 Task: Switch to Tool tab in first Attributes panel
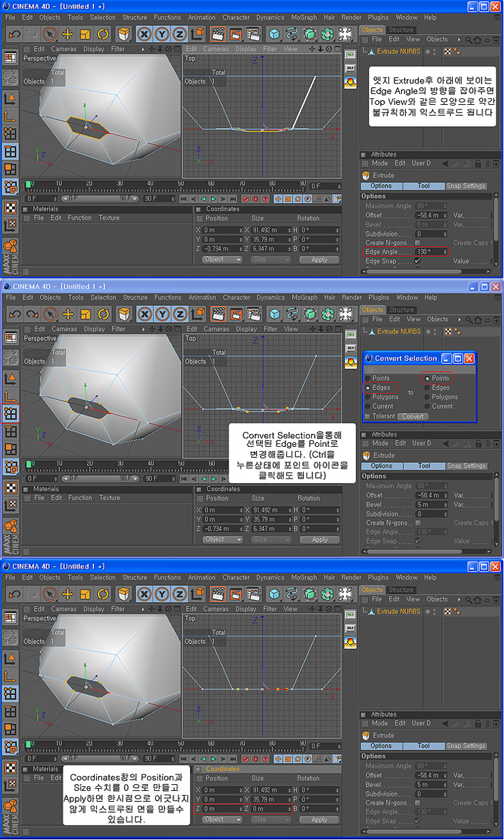(x=424, y=186)
